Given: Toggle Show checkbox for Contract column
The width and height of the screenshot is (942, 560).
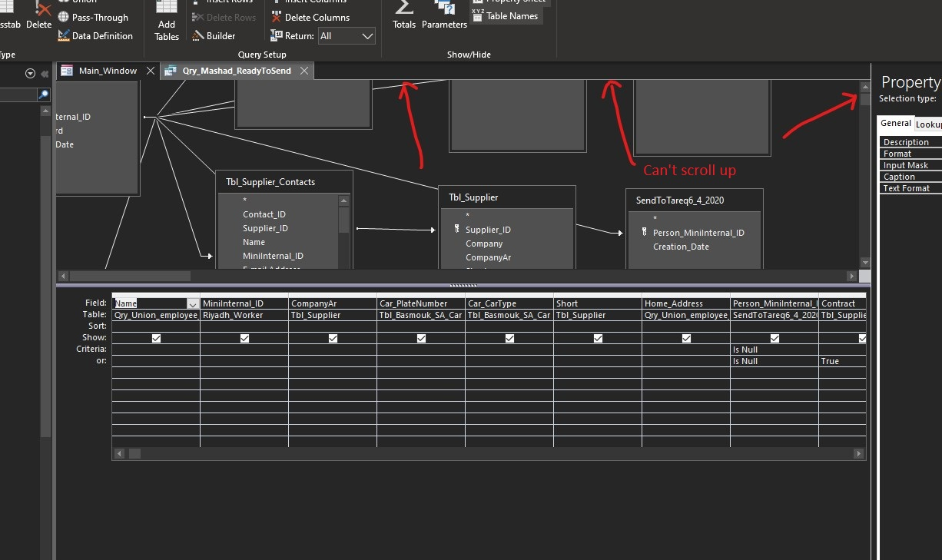Looking at the screenshot, I should (862, 338).
